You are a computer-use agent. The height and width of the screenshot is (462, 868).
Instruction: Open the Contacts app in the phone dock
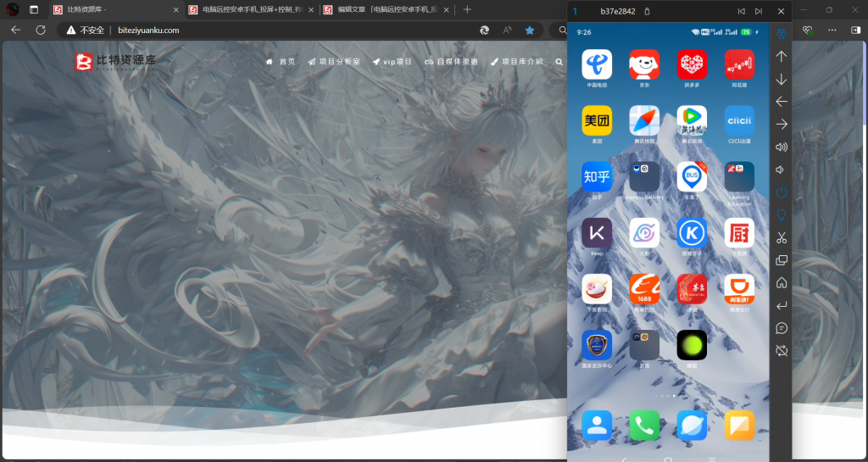[597, 426]
